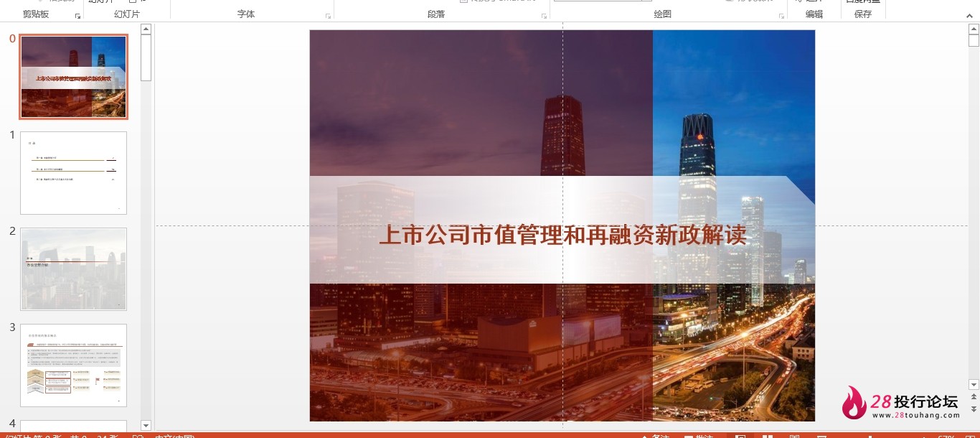Viewport: 980px width, 438px height.
Task: Click the main editor scroll up arrow
Action: 974,29
